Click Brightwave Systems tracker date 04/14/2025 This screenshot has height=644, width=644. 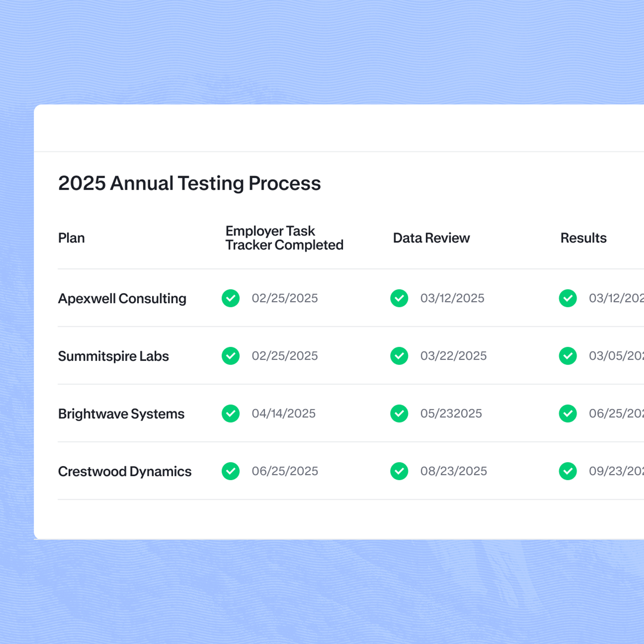click(x=284, y=413)
